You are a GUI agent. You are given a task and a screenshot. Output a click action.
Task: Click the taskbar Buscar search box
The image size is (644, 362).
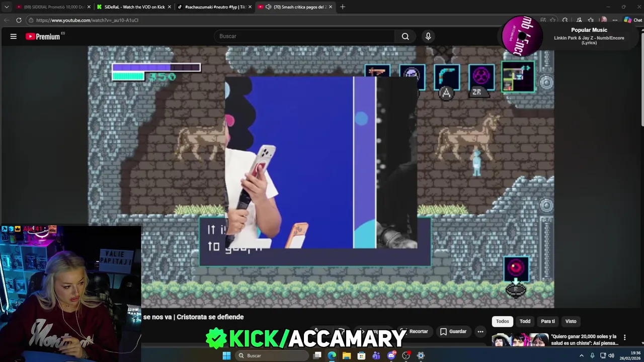pyautogui.click(x=272, y=355)
